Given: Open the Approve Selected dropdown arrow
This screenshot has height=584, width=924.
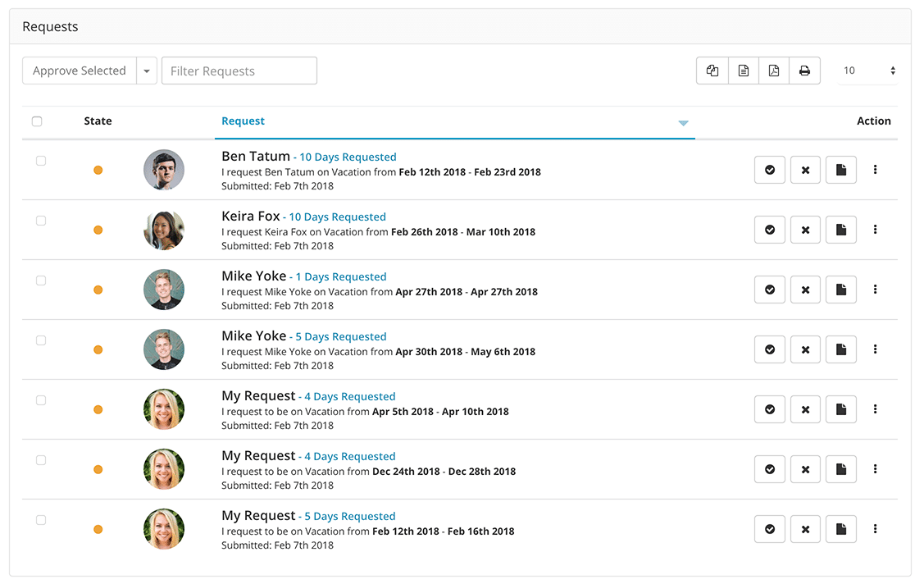Looking at the screenshot, I should point(146,71).
